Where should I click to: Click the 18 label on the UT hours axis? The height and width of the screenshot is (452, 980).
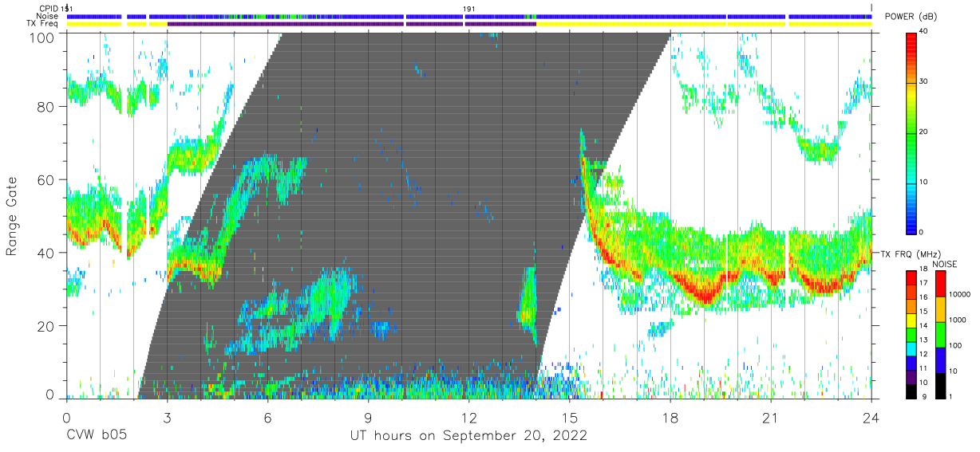(x=670, y=417)
